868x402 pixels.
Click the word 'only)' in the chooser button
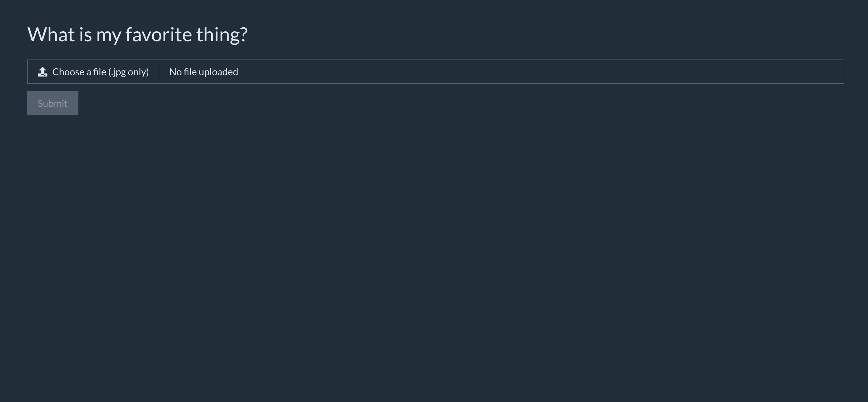pos(139,72)
